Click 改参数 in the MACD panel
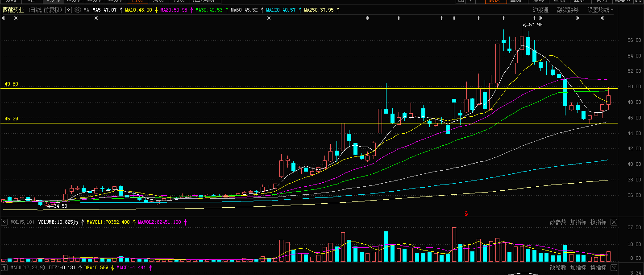The image size is (644, 275). (x=558, y=267)
